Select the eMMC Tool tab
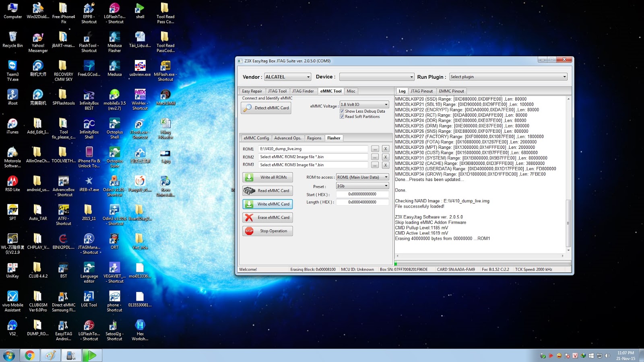 click(331, 91)
